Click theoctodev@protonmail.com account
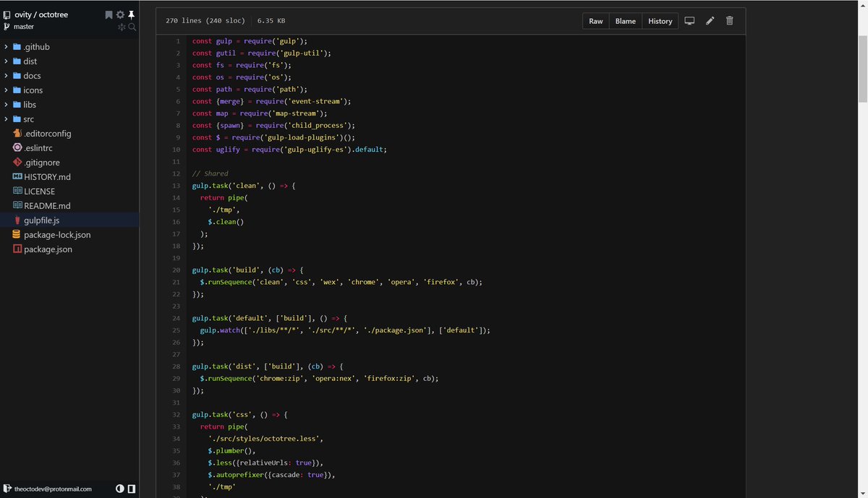Screen dimensions: 868x498 pos(53,489)
